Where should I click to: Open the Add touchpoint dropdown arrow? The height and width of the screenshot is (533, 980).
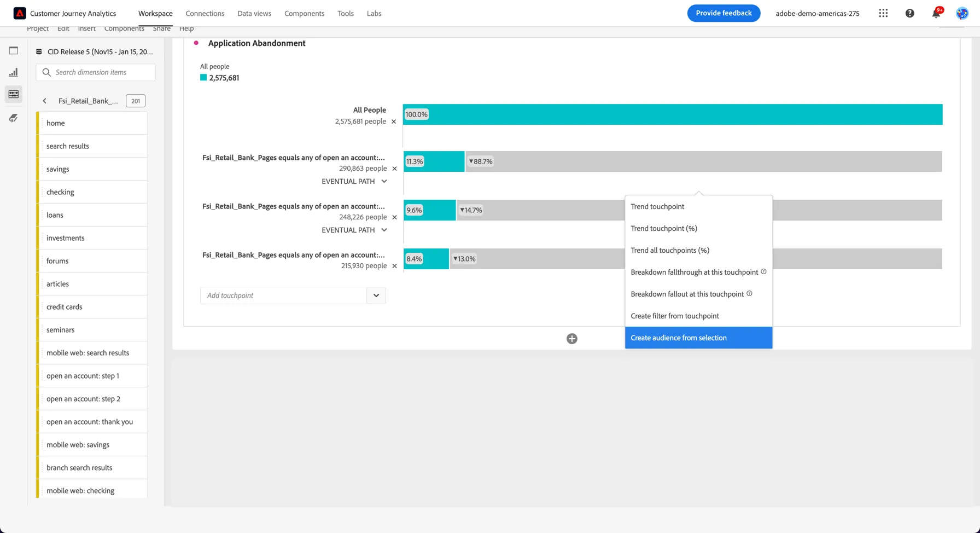[x=376, y=296]
